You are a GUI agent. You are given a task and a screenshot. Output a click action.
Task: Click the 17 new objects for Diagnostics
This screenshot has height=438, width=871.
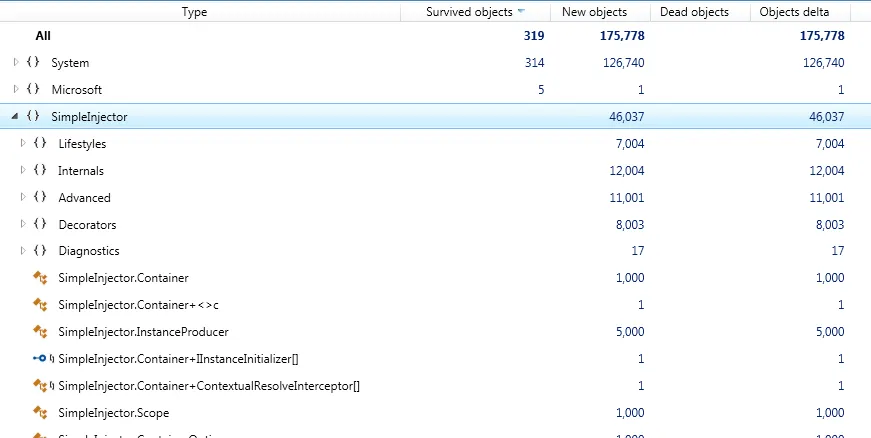coord(638,251)
